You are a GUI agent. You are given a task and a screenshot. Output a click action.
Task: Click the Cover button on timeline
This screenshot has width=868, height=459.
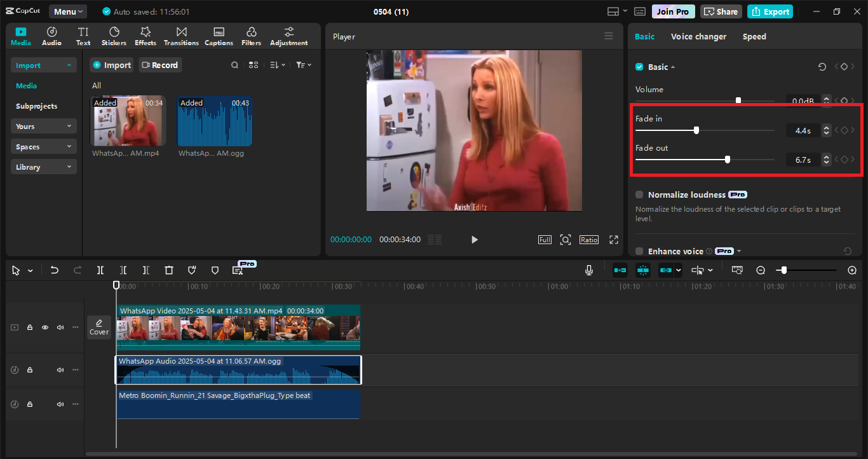pyautogui.click(x=98, y=327)
